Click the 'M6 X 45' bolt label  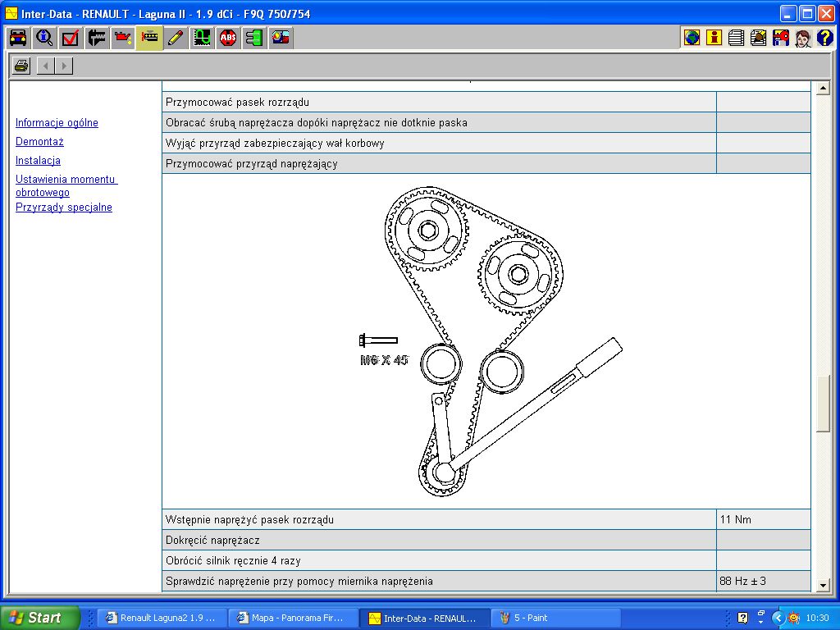click(x=384, y=360)
